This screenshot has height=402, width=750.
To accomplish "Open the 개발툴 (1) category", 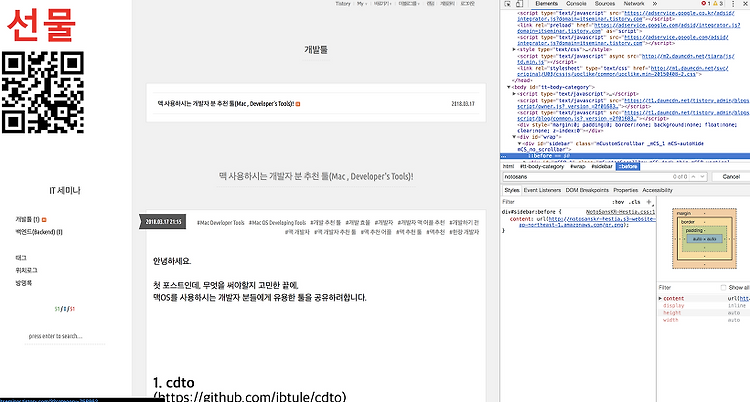I will point(27,219).
